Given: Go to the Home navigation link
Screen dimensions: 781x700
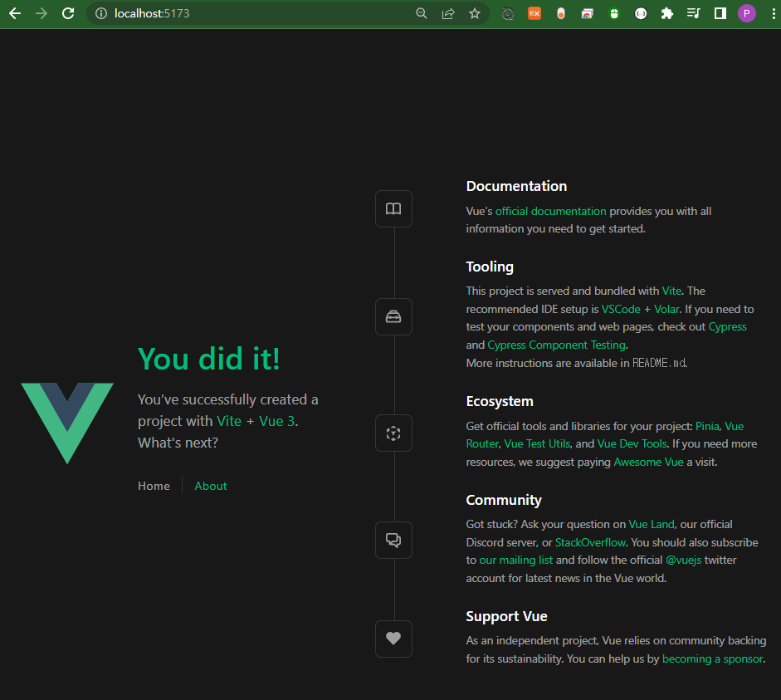Looking at the screenshot, I should point(154,486).
